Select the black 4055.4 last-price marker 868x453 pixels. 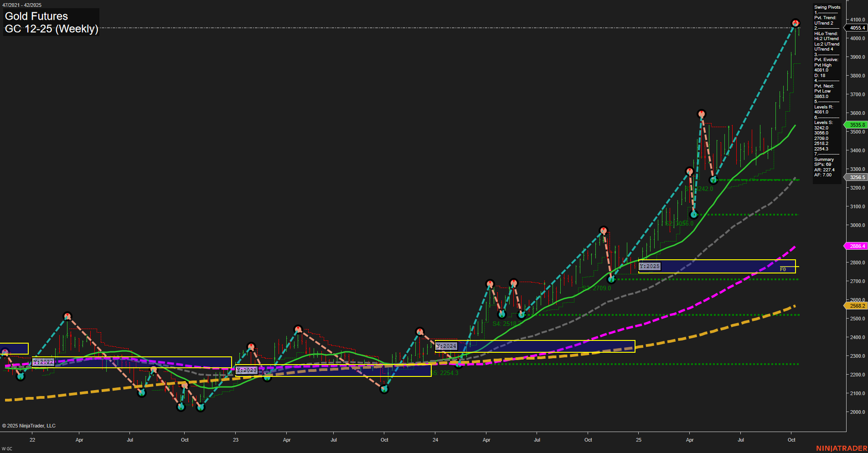(857, 28)
